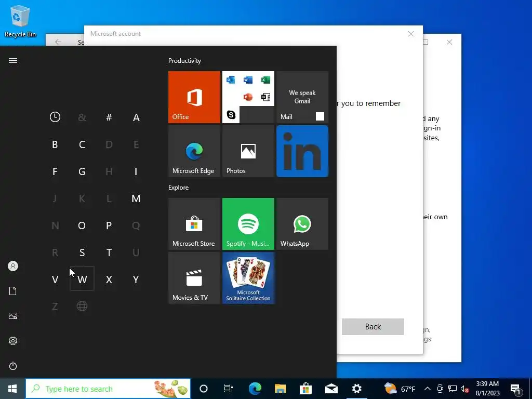Click the muted volume tray icon
The height and width of the screenshot is (399, 532).
click(x=464, y=389)
